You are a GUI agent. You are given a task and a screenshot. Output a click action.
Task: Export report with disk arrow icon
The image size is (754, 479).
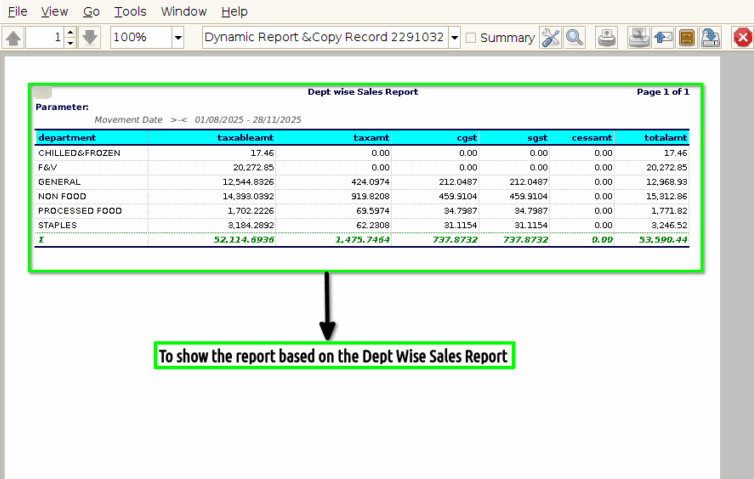[711, 37]
